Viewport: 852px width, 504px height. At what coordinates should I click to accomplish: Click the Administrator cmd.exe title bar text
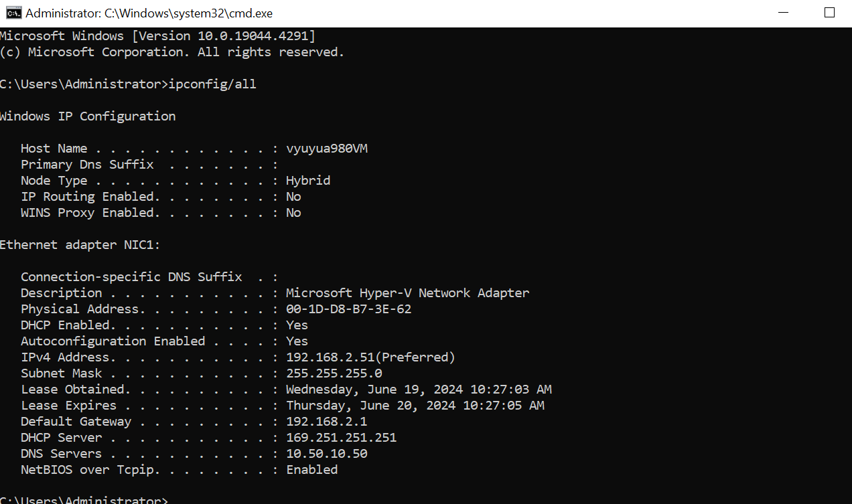(x=149, y=13)
